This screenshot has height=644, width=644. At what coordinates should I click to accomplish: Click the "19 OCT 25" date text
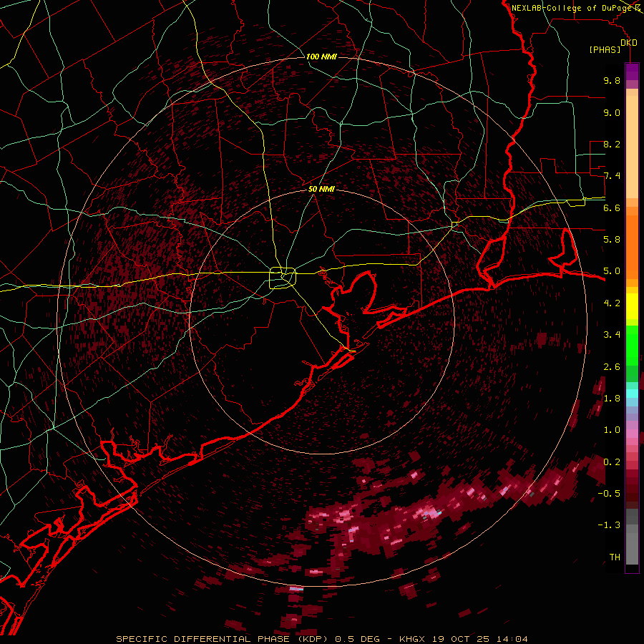(x=460, y=639)
